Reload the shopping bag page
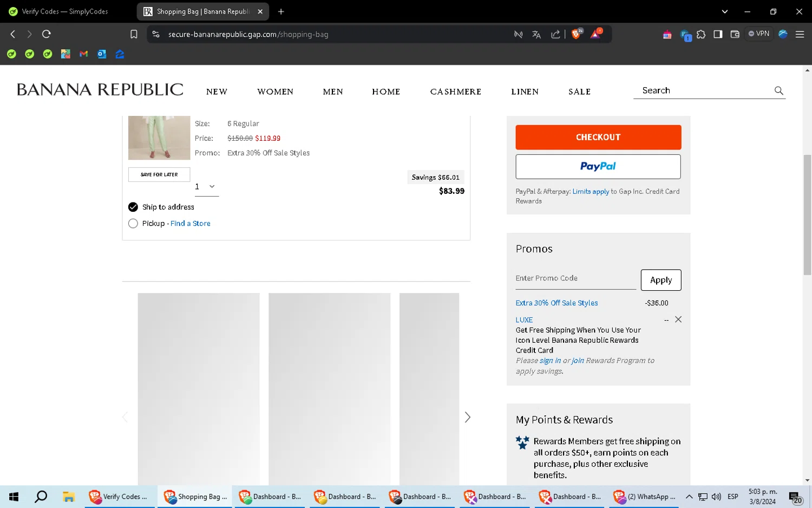This screenshot has width=812, height=508. click(x=47, y=34)
